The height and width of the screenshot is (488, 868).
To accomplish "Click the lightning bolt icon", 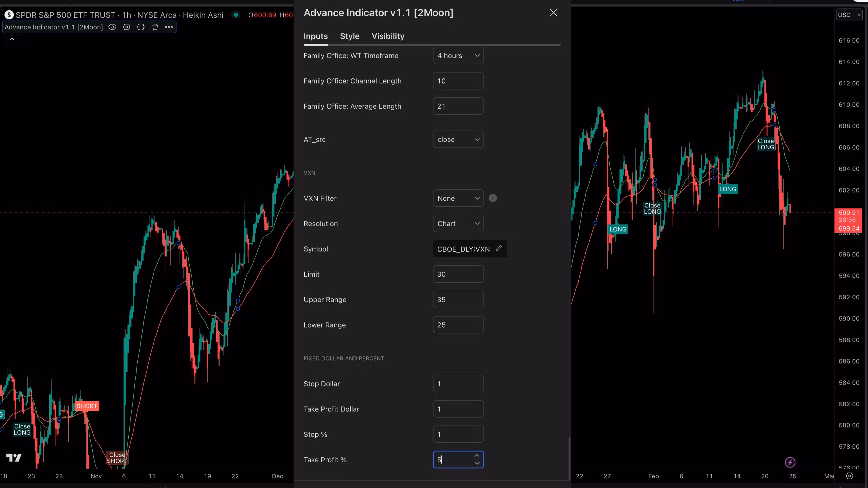I will tap(790, 462).
